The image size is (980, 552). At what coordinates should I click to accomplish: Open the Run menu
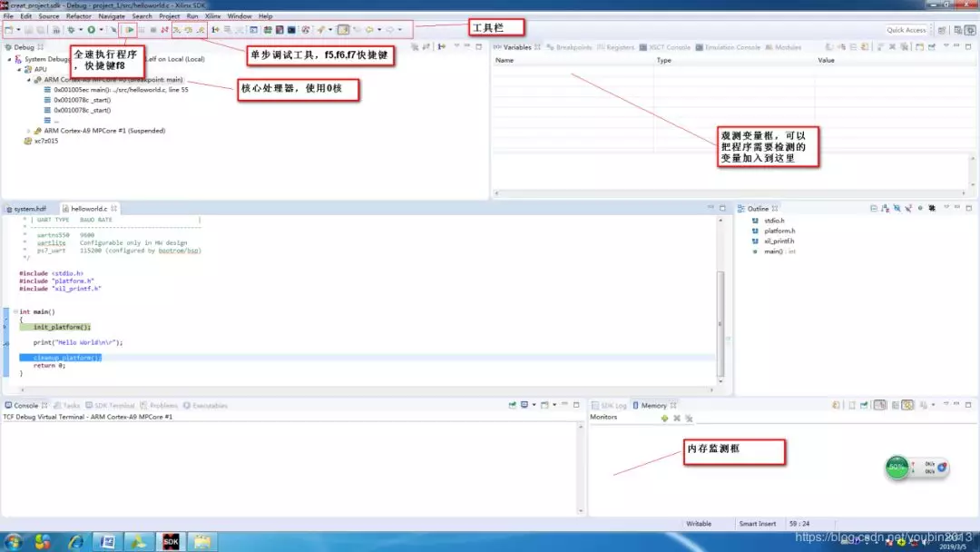click(x=191, y=15)
